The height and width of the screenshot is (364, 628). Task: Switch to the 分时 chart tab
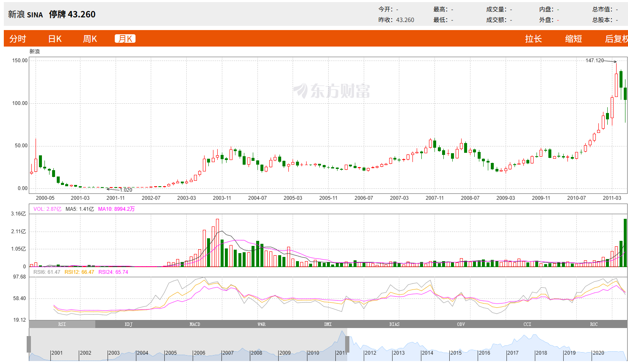tap(18, 39)
